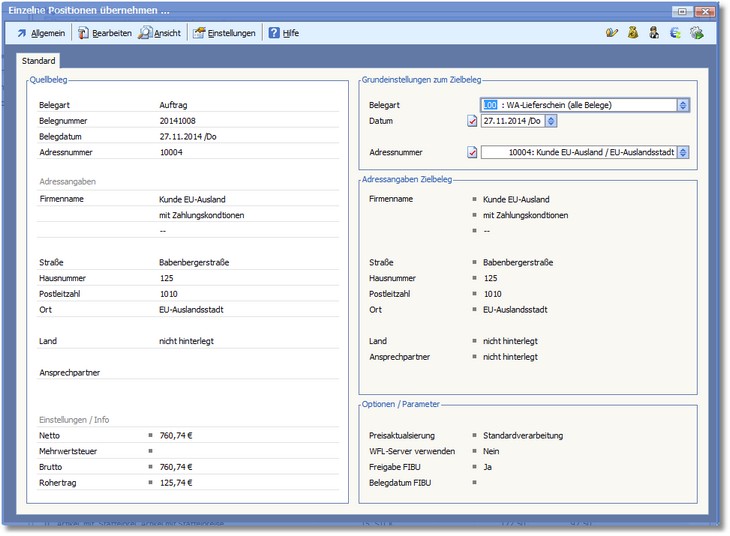The width and height of the screenshot is (730, 536).
Task: Toggle the checkbox next to Adressnummer
Action: pos(472,153)
